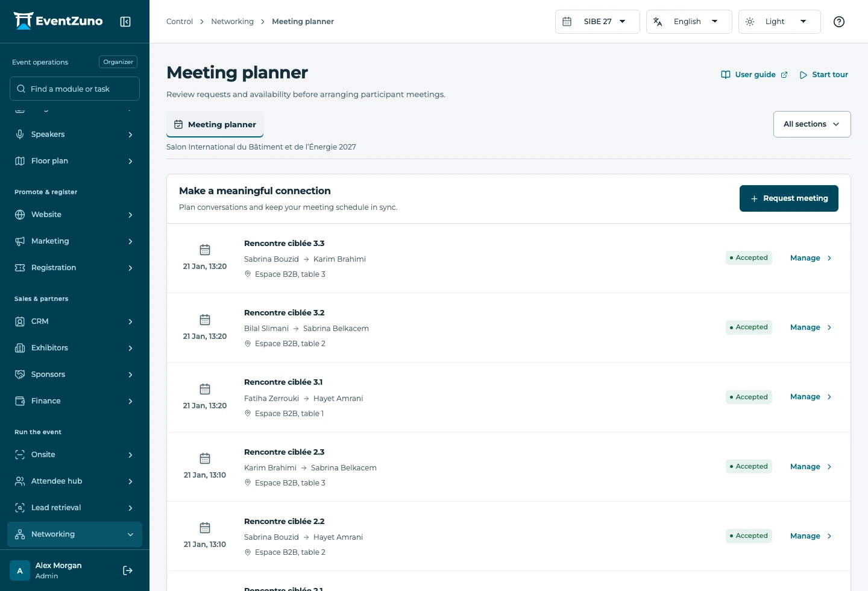Click the Exhibitors building icon

(x=20, y=348)
